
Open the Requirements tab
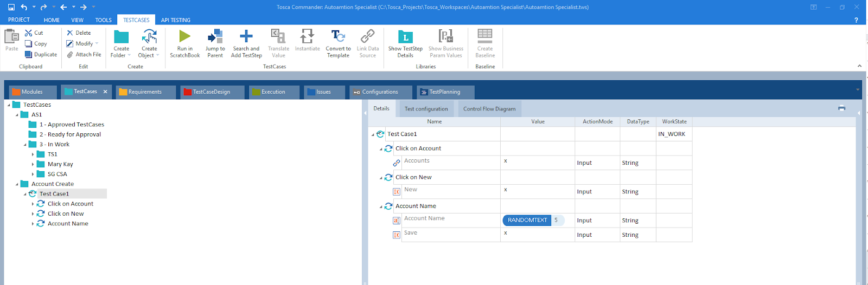tap(145, 92)
